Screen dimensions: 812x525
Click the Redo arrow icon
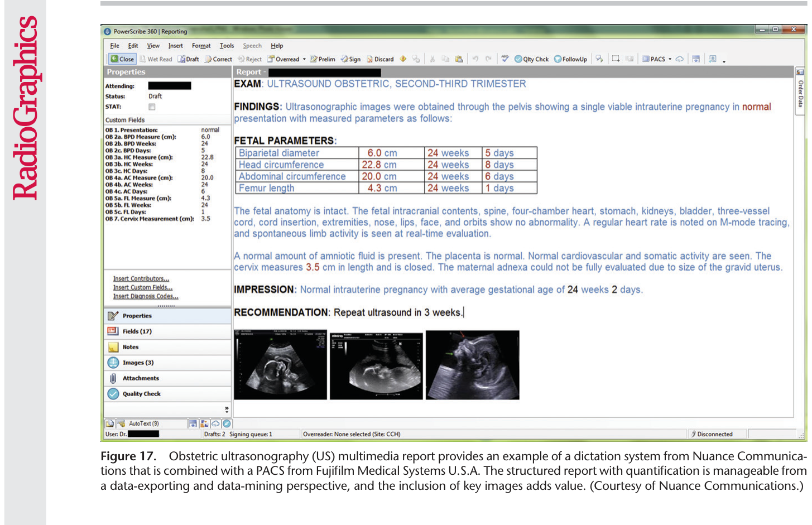point(488,59)
